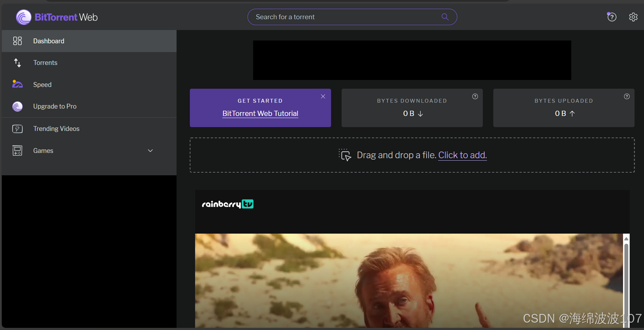Click the 'Click to add' link
Screen dimensions: 644x330
pos(463,155)
